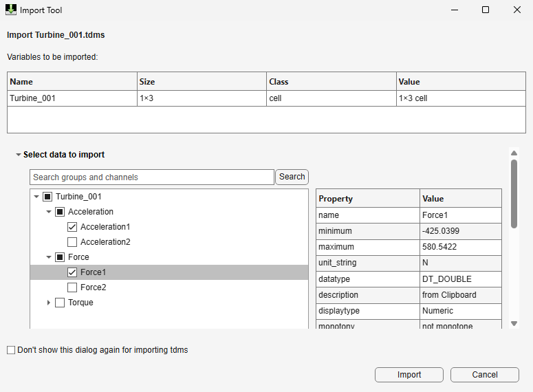The image size is (533, 392).
Task: Select the Force2 tree label
Action: click(x=93, y=287)
